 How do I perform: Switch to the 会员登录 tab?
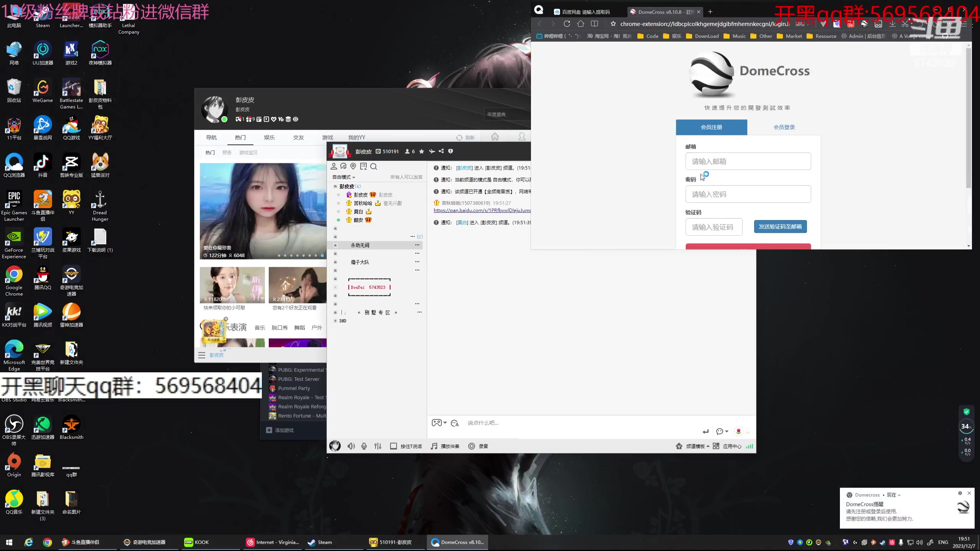pyautogui.click(x=784, y=127)
